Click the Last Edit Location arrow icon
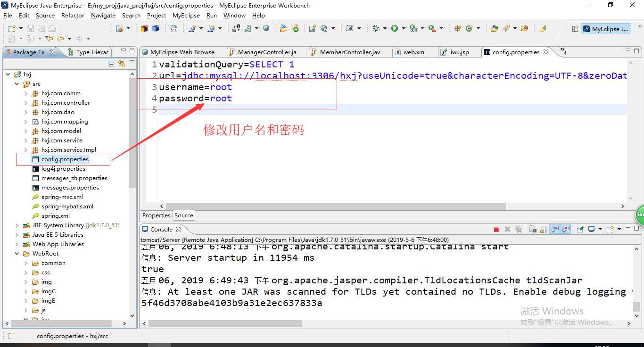Viewport: 644px width, 347px height. (49, 39)
